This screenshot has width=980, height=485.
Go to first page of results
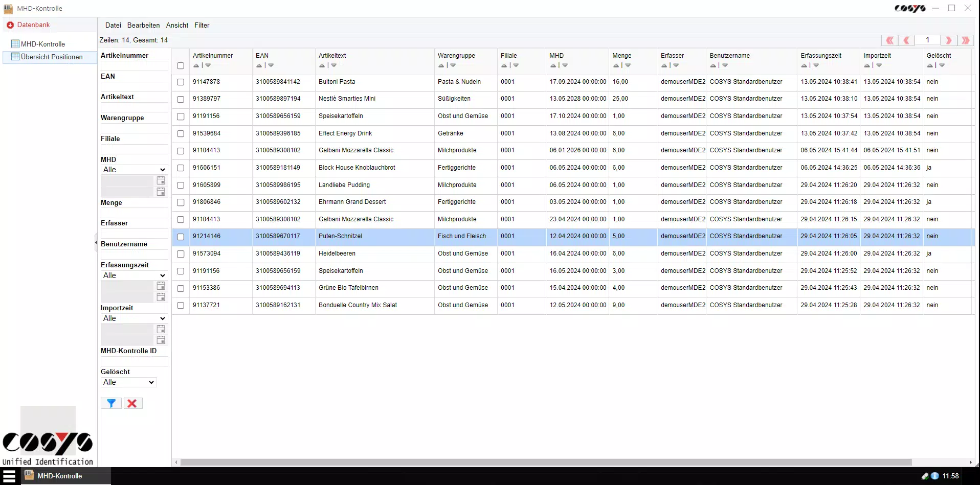[x=889, y=40]
